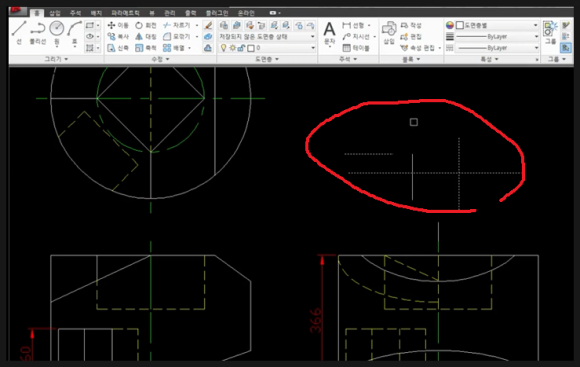Activate the Move (이동) command
580x367 pixels.
118,25
